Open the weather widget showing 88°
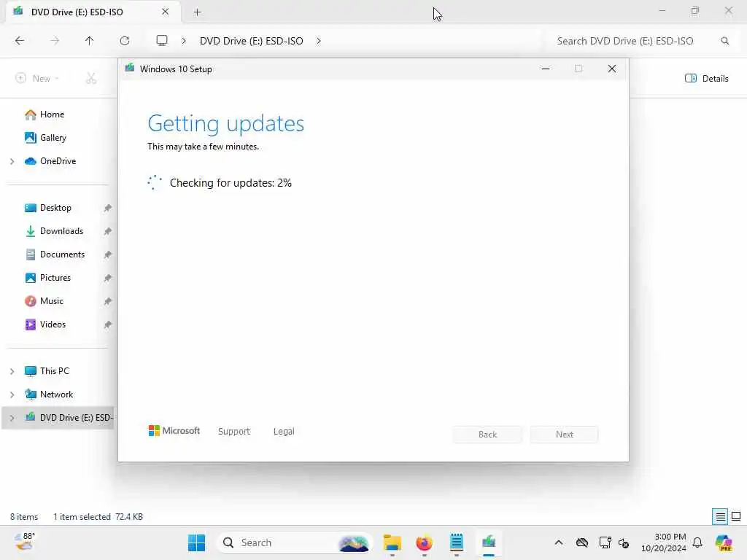Image resolution: width=747 pixels, height=560 pixels. pos(24,542)
